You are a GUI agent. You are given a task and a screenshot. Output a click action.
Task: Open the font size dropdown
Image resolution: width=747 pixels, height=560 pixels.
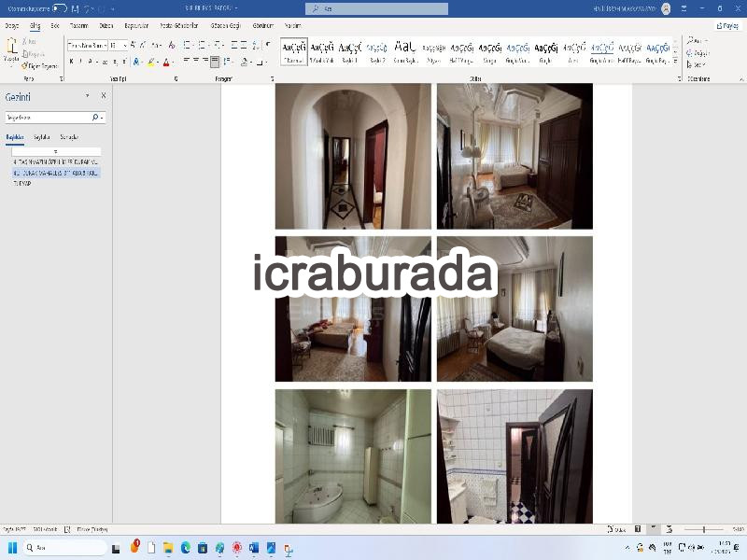coord(119,45)
